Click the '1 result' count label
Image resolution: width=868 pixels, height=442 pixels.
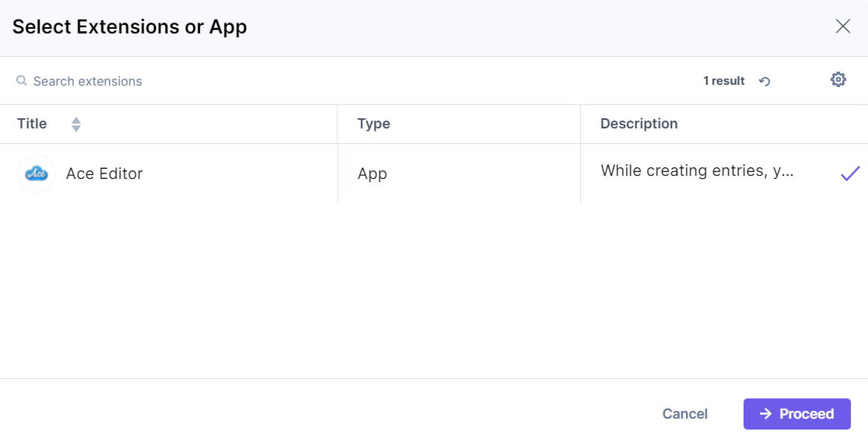click(x=723, y=81)
